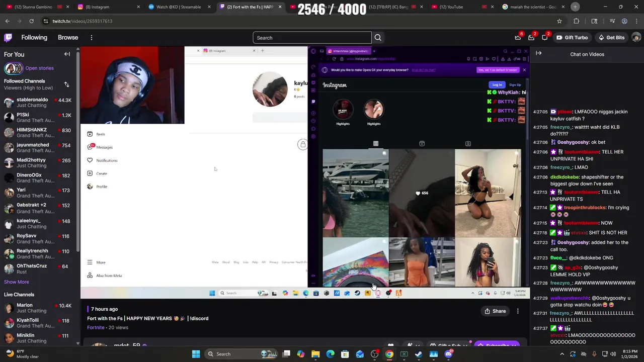Viewport: 644px width, 362px height.
Task: Open new browser tab
Action: point(575,7)
